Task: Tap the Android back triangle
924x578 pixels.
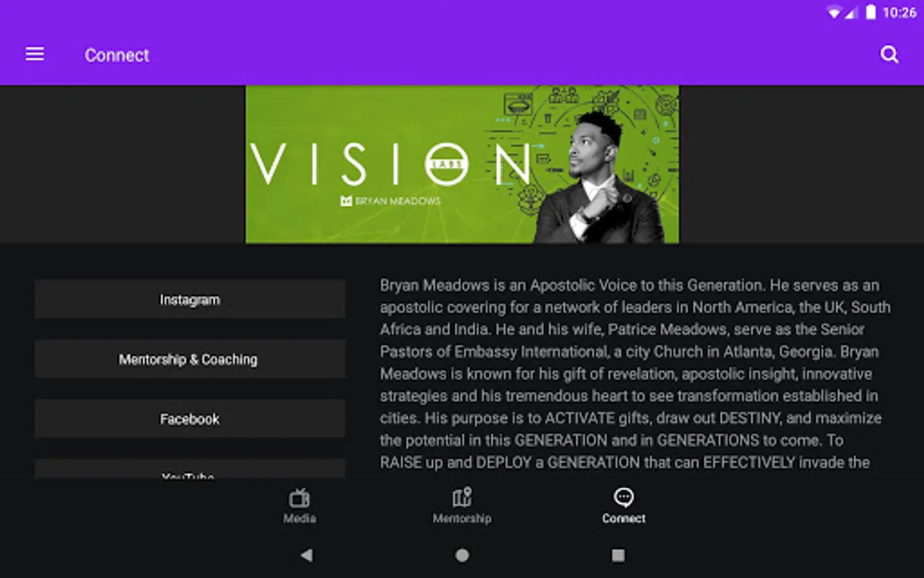Action: click(x=307, y=555)
